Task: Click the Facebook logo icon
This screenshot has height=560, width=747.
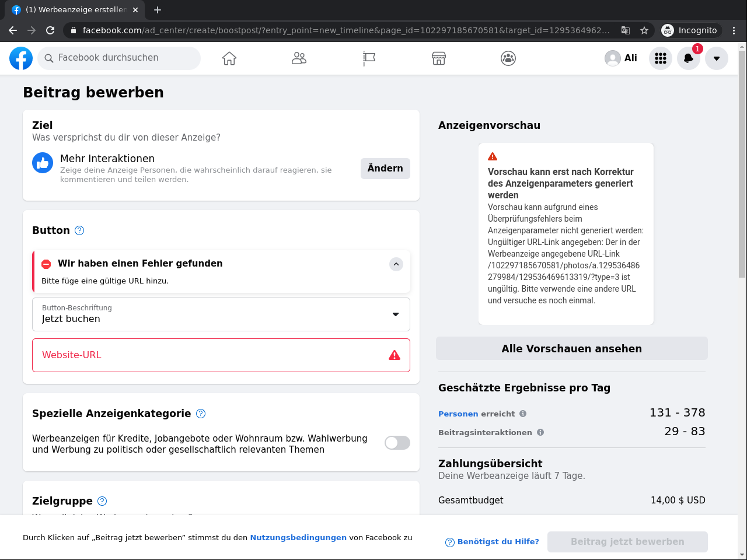Action: [21, 58]
